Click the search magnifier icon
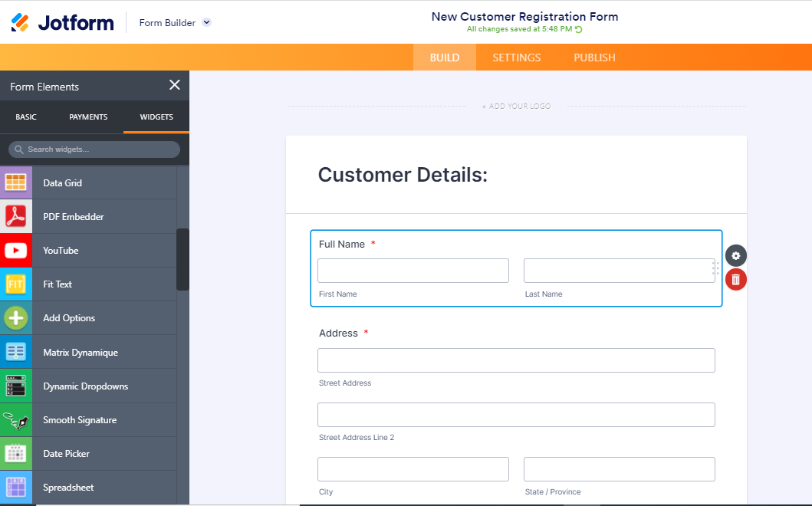The width and height of the screenshot is (812, 506). (19, 149)
